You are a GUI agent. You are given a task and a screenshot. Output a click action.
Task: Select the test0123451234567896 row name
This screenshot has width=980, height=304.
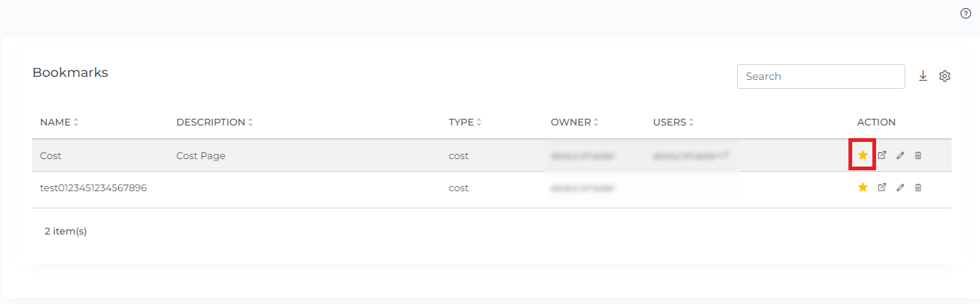pos(93,187)
